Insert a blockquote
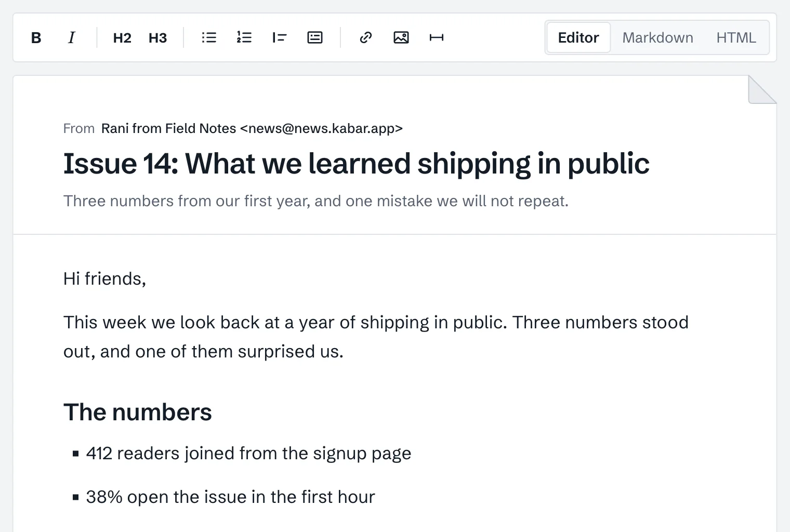The image size is (790, 532). [x=280, y=37]
